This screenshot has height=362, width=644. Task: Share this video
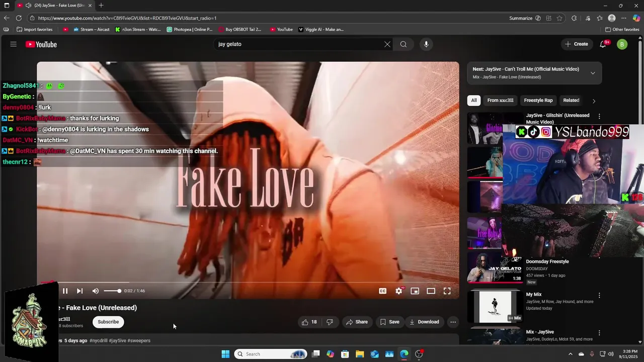(x=357, y=322)
